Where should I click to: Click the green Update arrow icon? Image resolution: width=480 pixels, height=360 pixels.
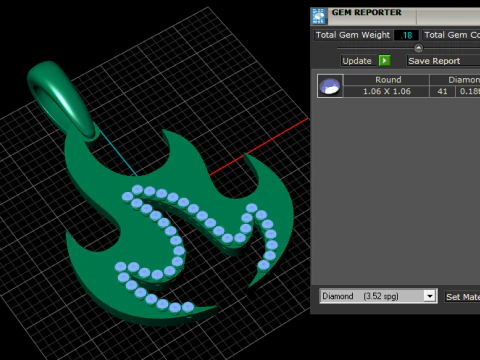(x=385, y=61)
